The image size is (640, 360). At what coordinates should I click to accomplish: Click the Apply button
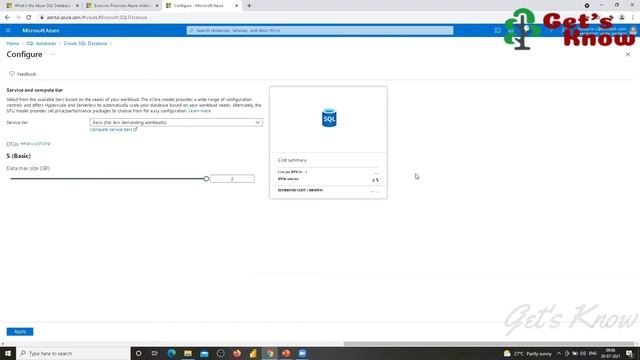(x=20, y=331)
